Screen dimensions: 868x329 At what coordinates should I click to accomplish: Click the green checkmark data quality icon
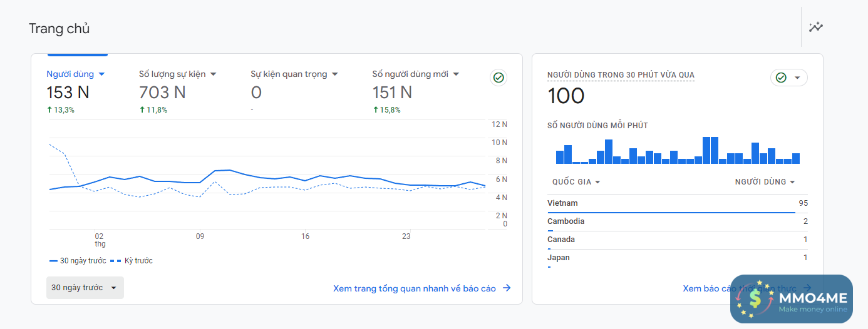pos(499,78)
